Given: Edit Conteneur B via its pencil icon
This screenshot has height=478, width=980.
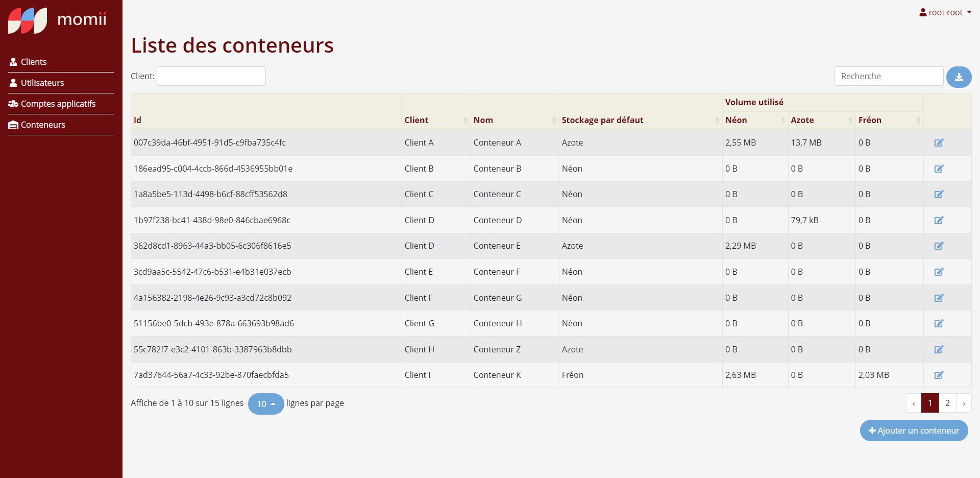Looking at the screenshot, I should pos(939,169).
